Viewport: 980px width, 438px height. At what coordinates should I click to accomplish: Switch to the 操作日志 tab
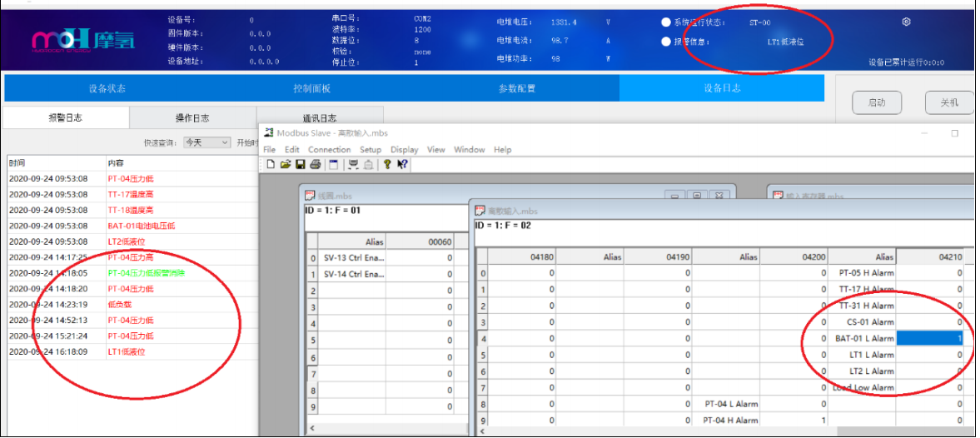[x=192, y=117]
